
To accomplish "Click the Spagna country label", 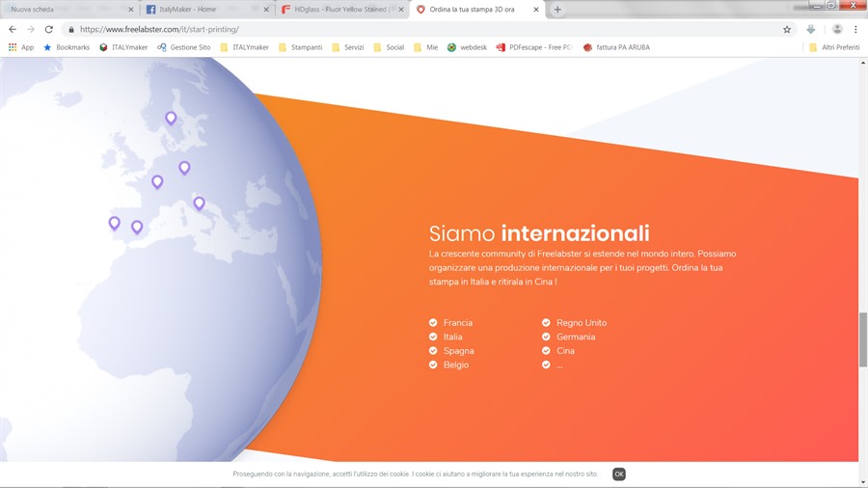I will [x=458, y=351].
